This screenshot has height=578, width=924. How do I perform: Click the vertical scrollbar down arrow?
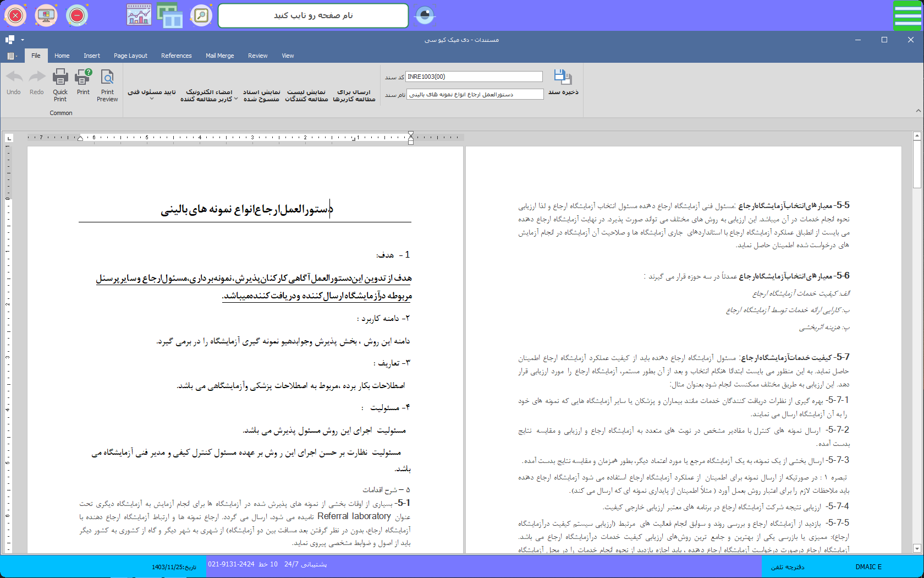917,548
